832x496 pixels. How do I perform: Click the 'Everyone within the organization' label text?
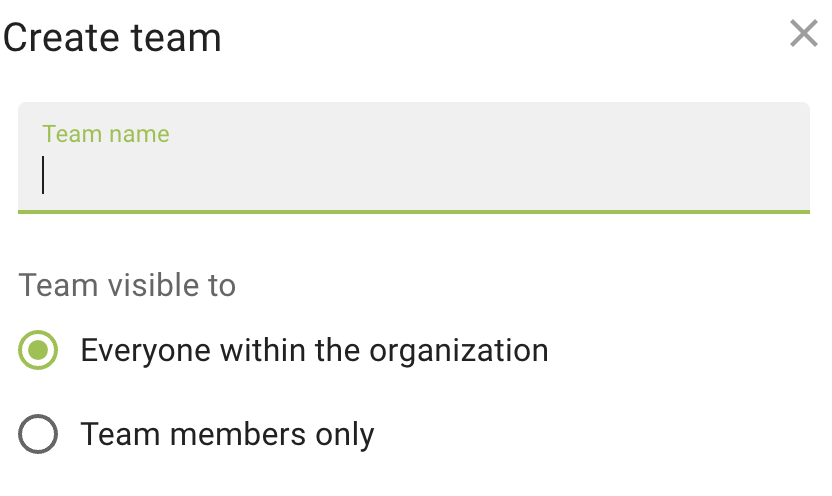point(314,351)
